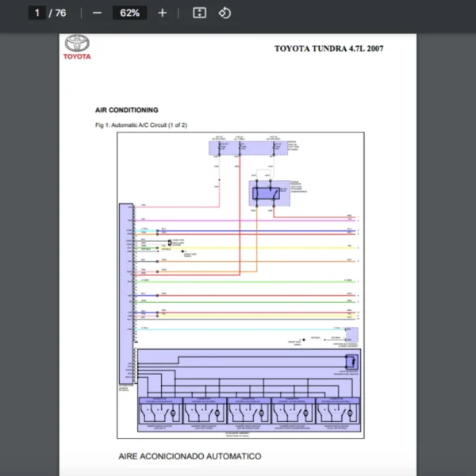Viewport: 476px width, 476px height.
Task: Click the zoom out minus button
Action: tap(97, 13)
